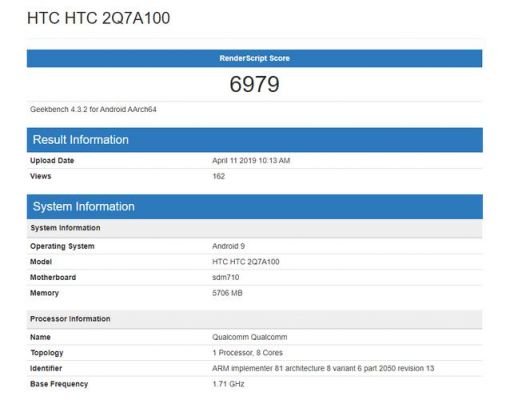Click the Memory label
Image resolution: width=506 pixels, height=400 pixels.
coord(44,293)
